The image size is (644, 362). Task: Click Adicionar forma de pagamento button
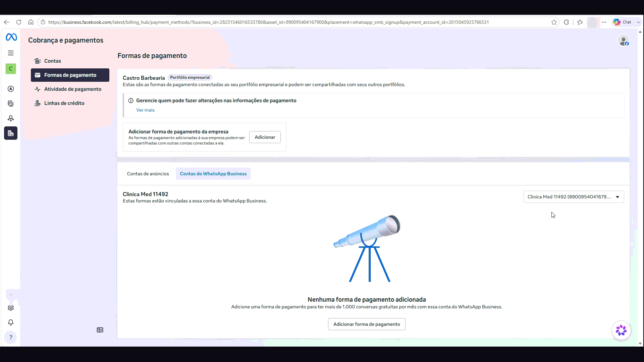point(367,324)
